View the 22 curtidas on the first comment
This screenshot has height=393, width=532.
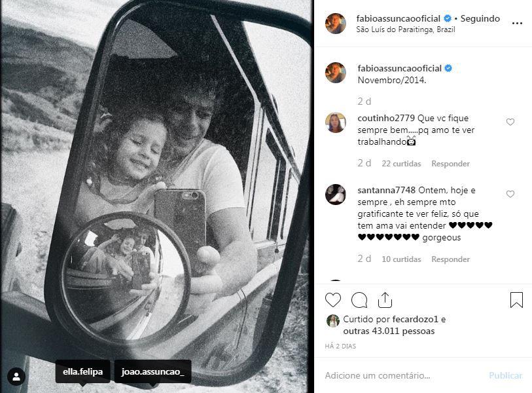tap(401, 163)
